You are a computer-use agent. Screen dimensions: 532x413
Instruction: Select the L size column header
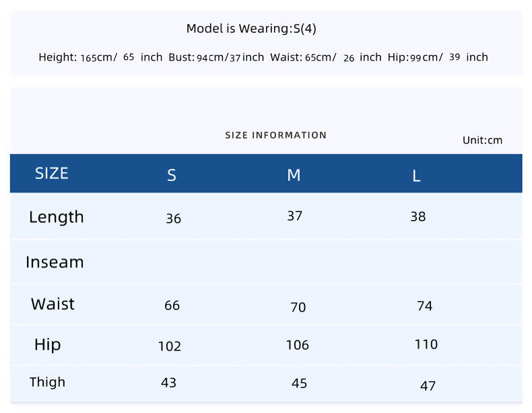(416, 176)
